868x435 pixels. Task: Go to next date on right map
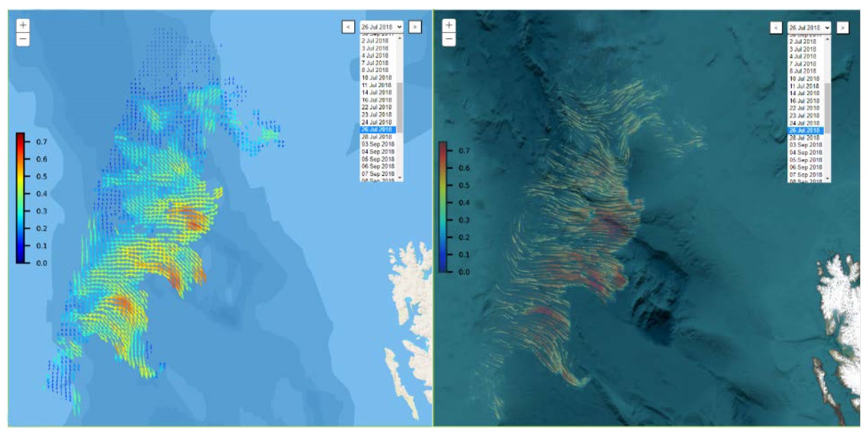(843, 27)
